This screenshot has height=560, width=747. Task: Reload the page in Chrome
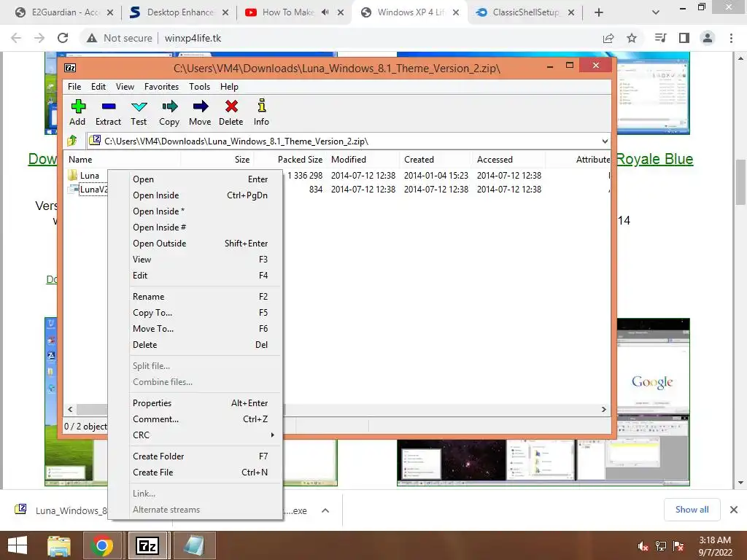[63, 38]
